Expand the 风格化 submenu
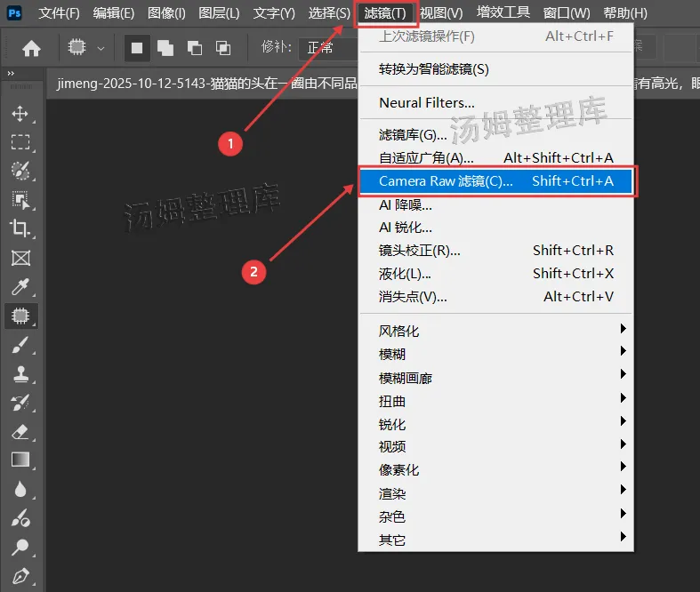Viewport: 700px width, 592px height. tap(495, 331)
